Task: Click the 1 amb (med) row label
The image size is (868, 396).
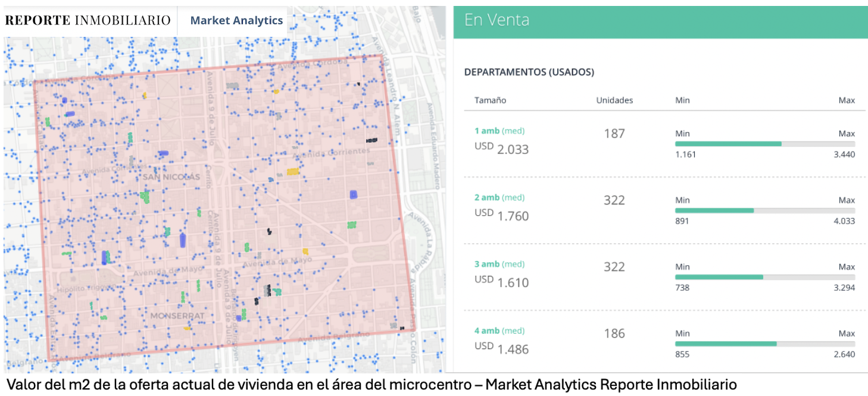Action: point(499,131)
